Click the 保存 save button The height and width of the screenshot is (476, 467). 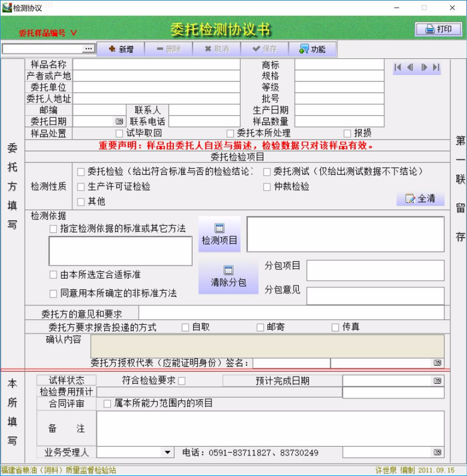click(265, 49)
